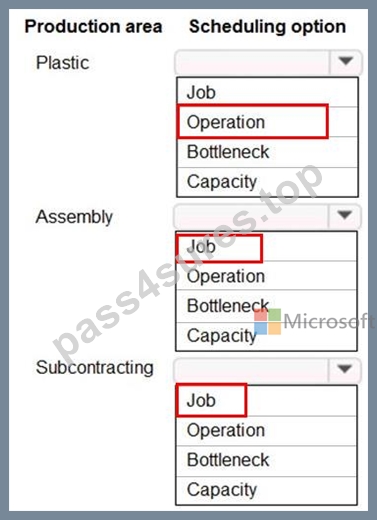This screenshot has height=520, width=377.
Task: Pick Bottleneck under the Subcontracting dropdown
Action: coord(266,461)
